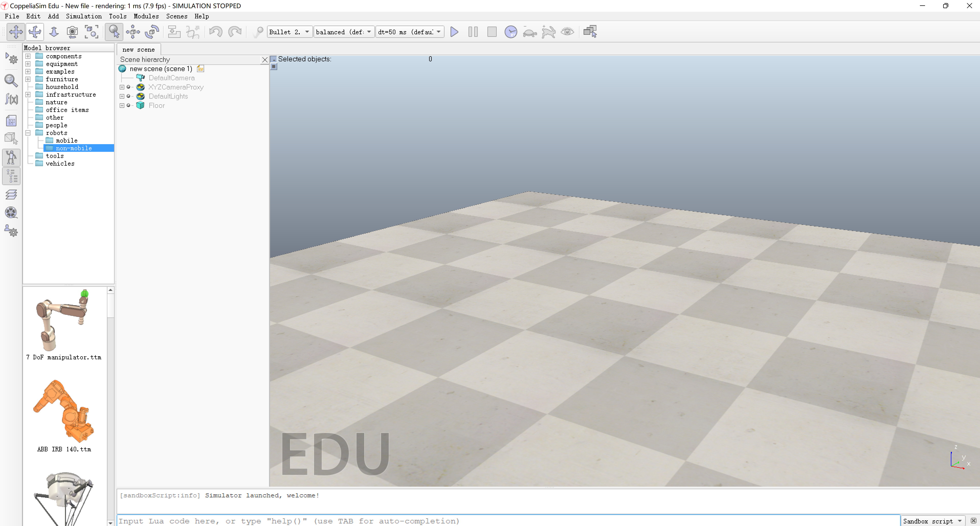Activate the object rotate tool
The width and height of the screenshot is (980, 526).
point(152,32)
